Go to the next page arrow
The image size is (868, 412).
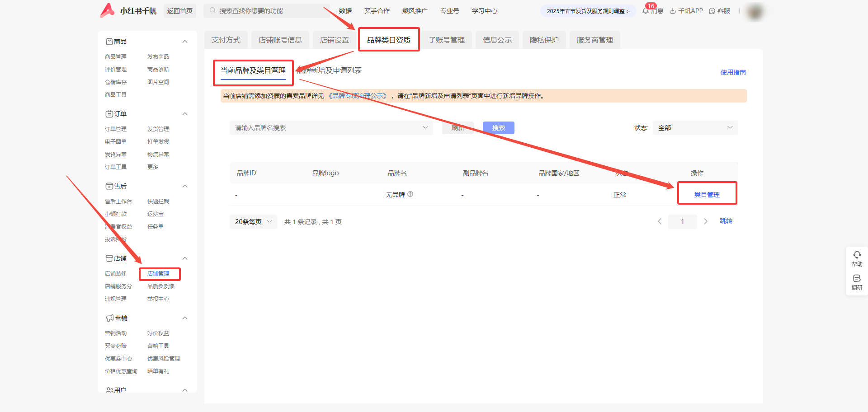coord(706,221)
